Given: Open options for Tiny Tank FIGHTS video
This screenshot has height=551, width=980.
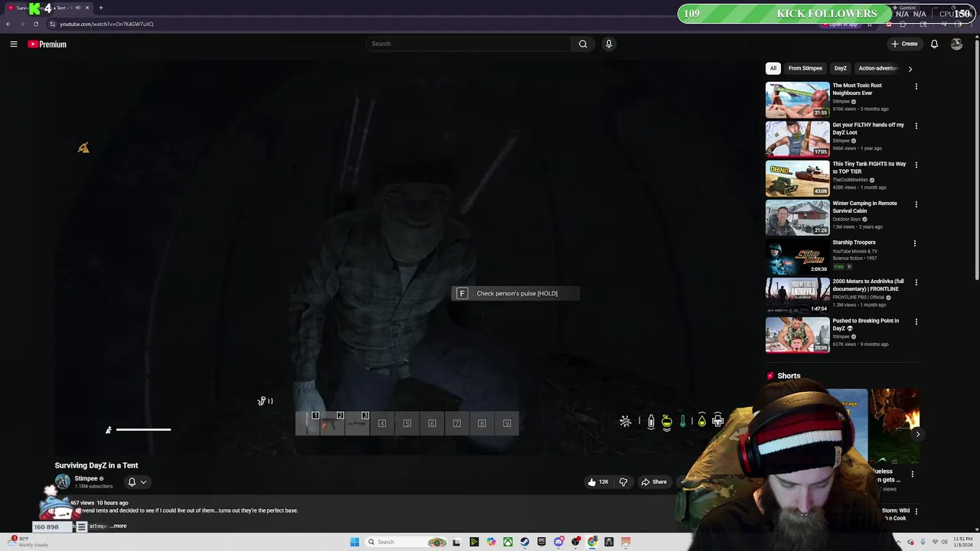Looking at the screenshot, I should [916, 165].
